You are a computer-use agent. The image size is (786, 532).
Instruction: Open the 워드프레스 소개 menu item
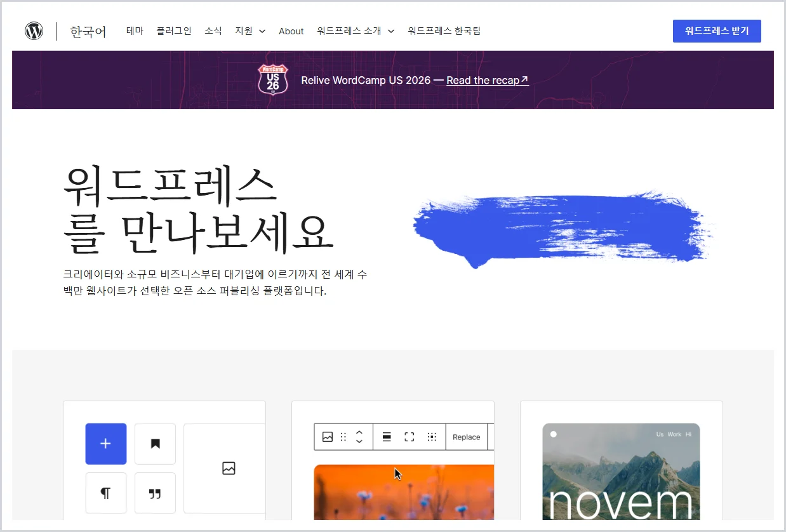coord(349,30)
